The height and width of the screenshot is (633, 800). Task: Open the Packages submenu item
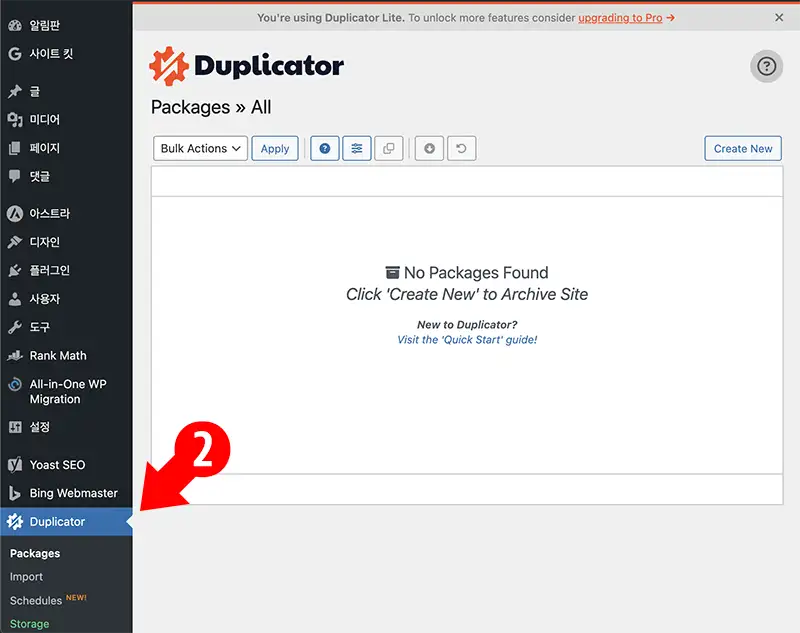pos(35,553)
